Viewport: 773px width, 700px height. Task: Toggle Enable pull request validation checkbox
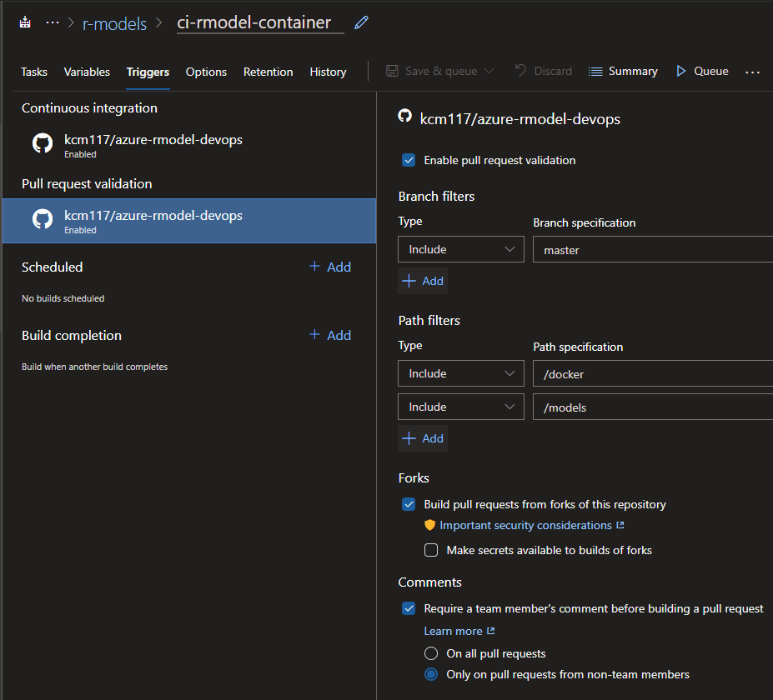pos(409,160)
